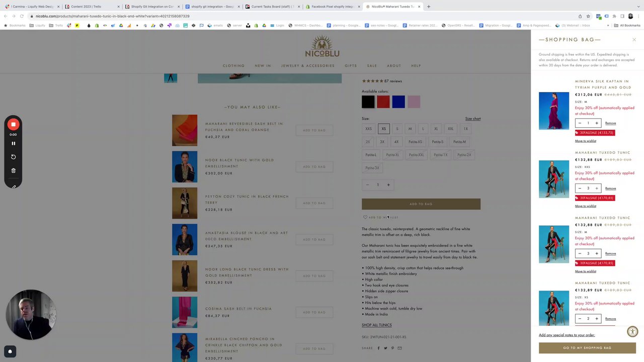This screenshot has width=644, height=362.
Task: Open the About menu
Action: [394, 66]
